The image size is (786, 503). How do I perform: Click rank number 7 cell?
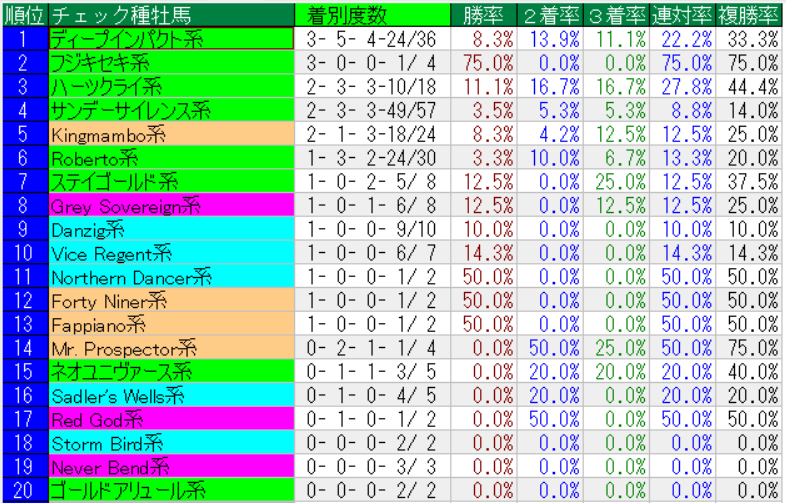point(23,181)
